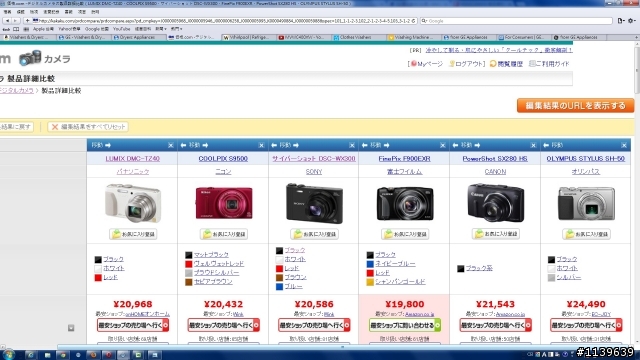Move COOLPIX S9500 column left with arrow
The image size is (640, 360).
[x=183, y=145]
